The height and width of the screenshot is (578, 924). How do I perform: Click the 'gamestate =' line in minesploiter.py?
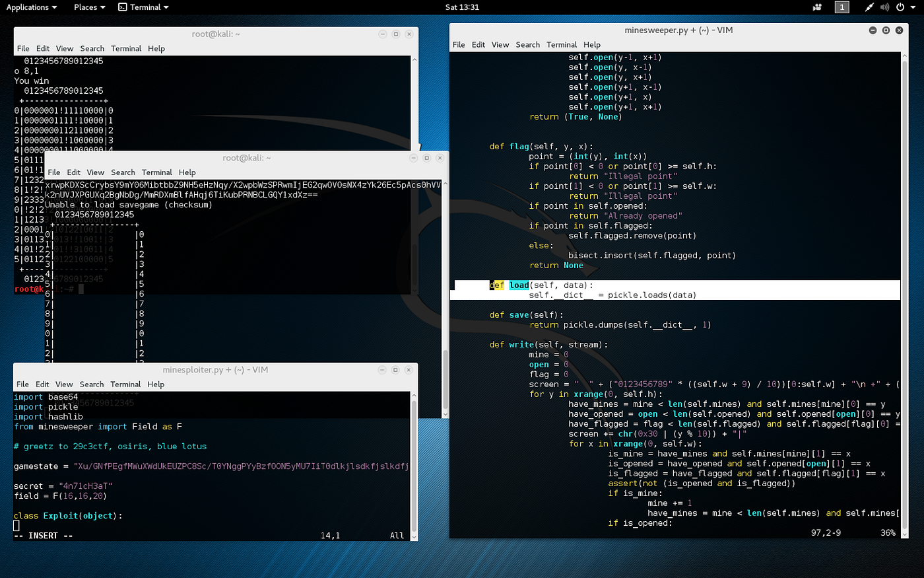pos(211,466)
